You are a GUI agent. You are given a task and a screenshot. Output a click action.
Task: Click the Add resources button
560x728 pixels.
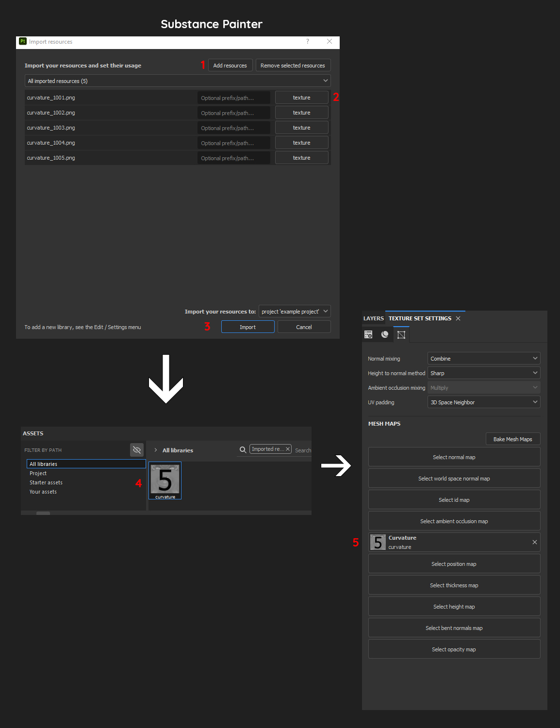point(230,66)
